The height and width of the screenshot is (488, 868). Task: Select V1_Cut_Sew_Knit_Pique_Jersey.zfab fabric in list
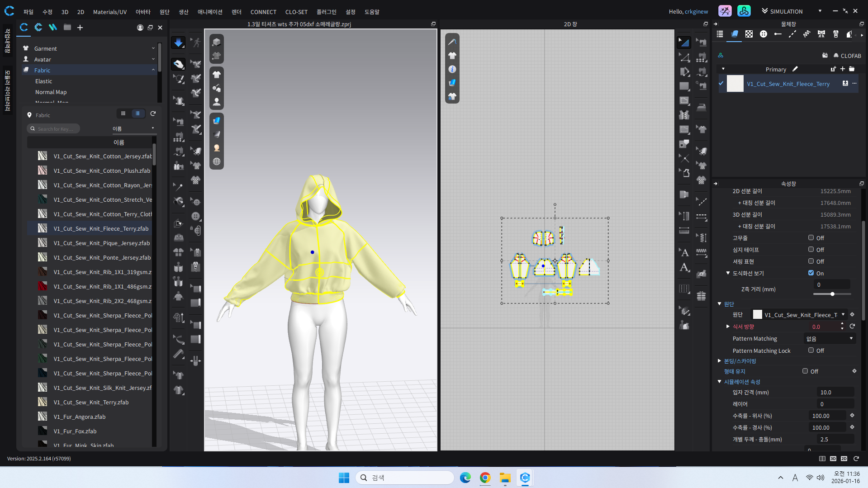(102, 243)
